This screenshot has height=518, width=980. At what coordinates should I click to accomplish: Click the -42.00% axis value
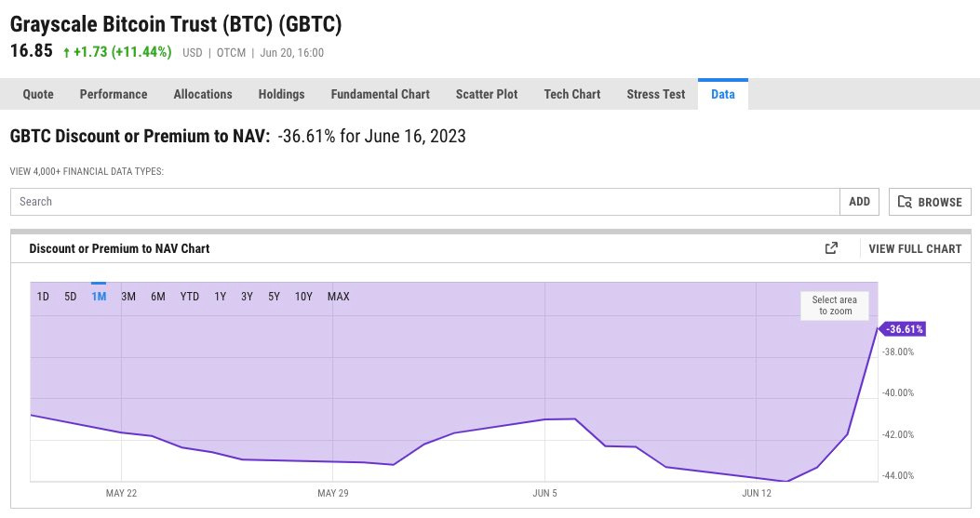pos(898,434)
